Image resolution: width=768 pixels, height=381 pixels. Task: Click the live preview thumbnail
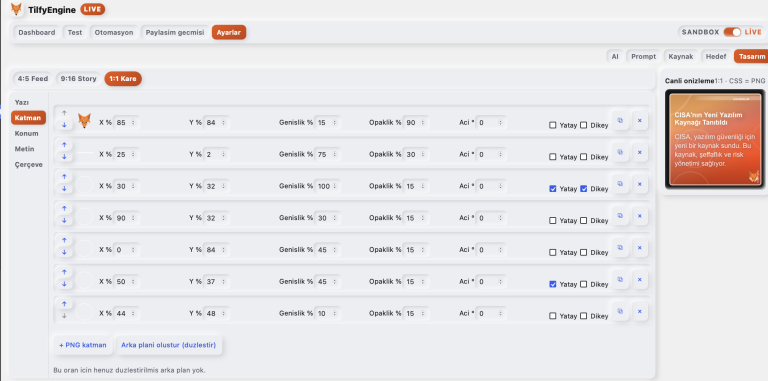coord(715,140)
